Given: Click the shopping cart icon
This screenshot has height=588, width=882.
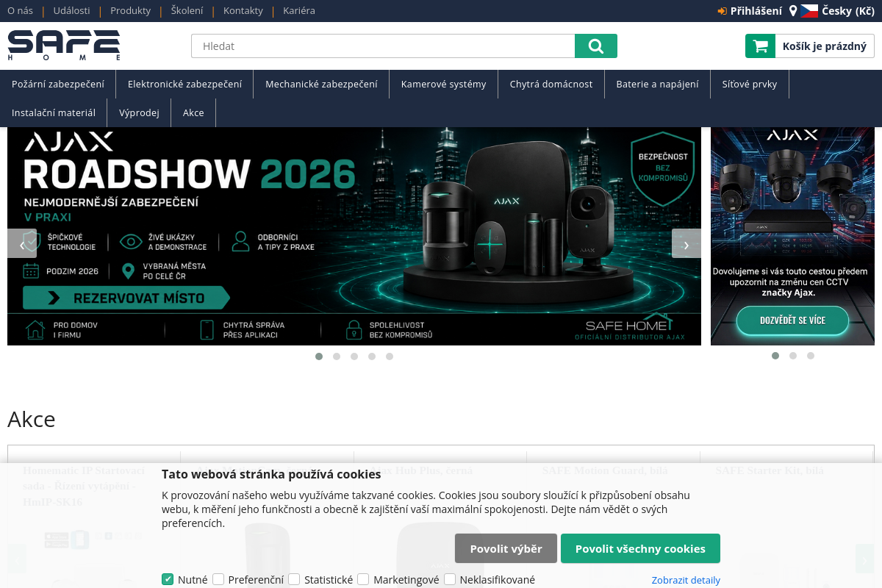Looking at the screenshot, I should [761, 46].
